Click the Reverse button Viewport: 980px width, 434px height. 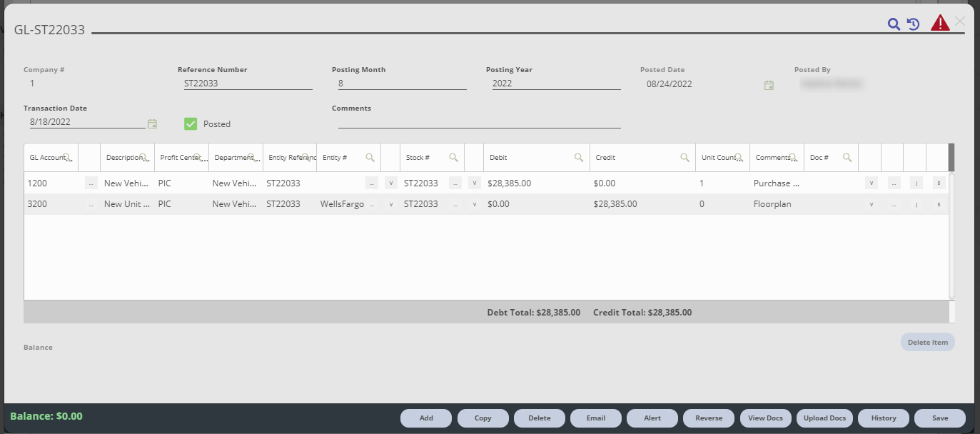point(708,418)
